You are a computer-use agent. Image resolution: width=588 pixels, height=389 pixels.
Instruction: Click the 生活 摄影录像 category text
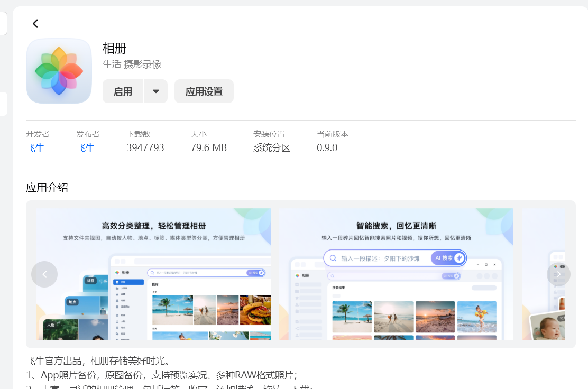(132, 64)
